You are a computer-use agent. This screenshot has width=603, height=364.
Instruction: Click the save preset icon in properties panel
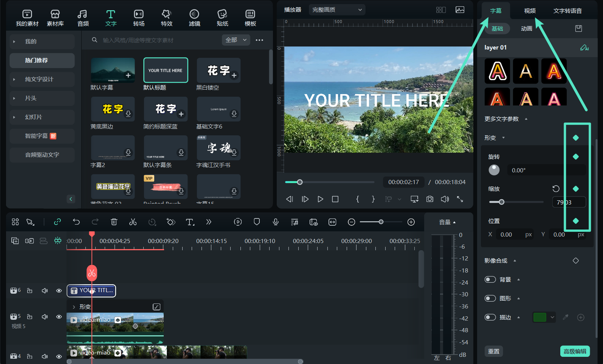coord(578,29)
